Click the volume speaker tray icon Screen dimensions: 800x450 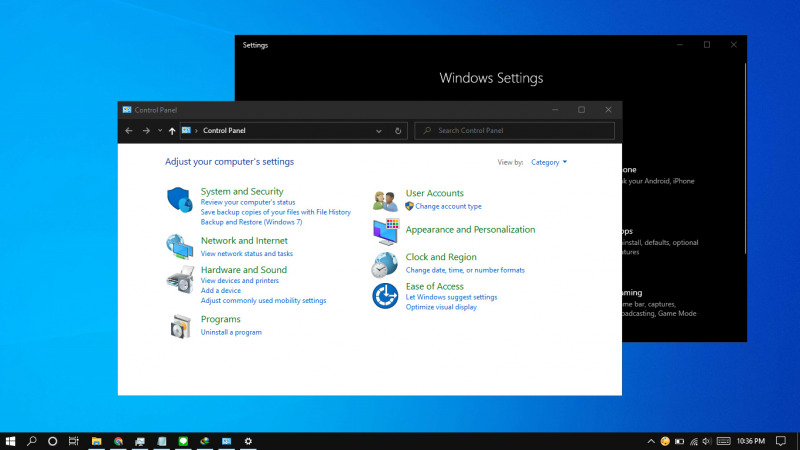[707, 441]
